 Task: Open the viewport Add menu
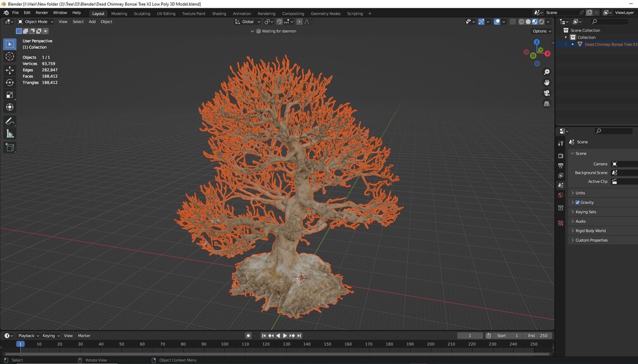[x=92, y=22]
